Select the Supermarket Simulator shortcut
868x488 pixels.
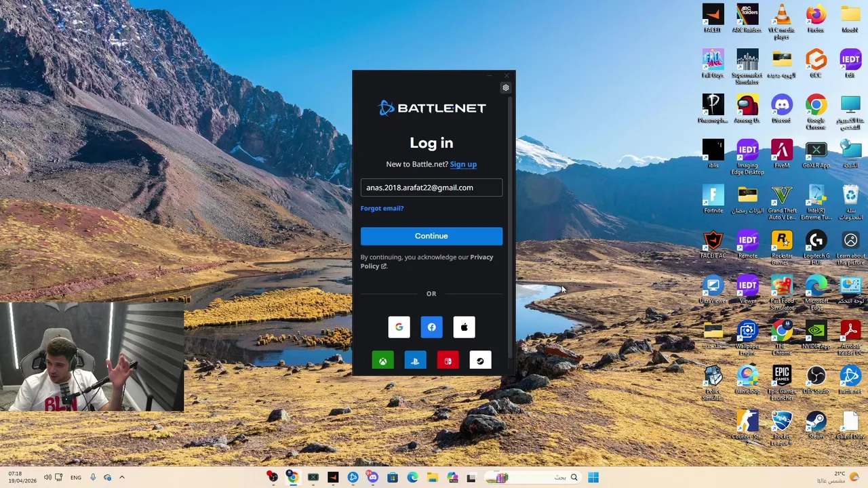pyautogui.click(x=747, y=66)
